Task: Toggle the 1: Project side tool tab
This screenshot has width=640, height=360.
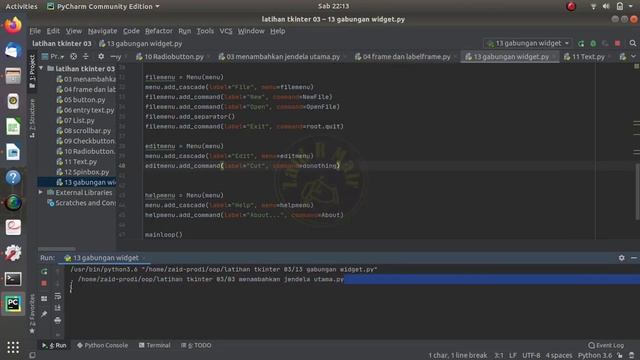Action: click(x=32, y=71)
